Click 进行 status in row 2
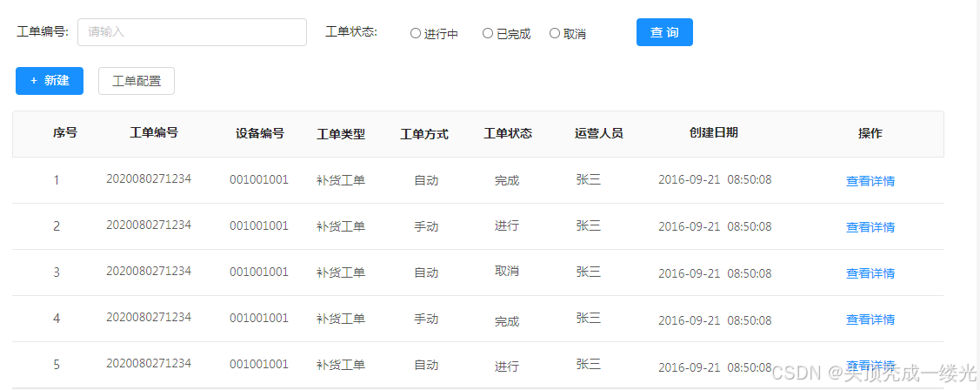This screenshot has width=980, height=390. pos(507,225)
